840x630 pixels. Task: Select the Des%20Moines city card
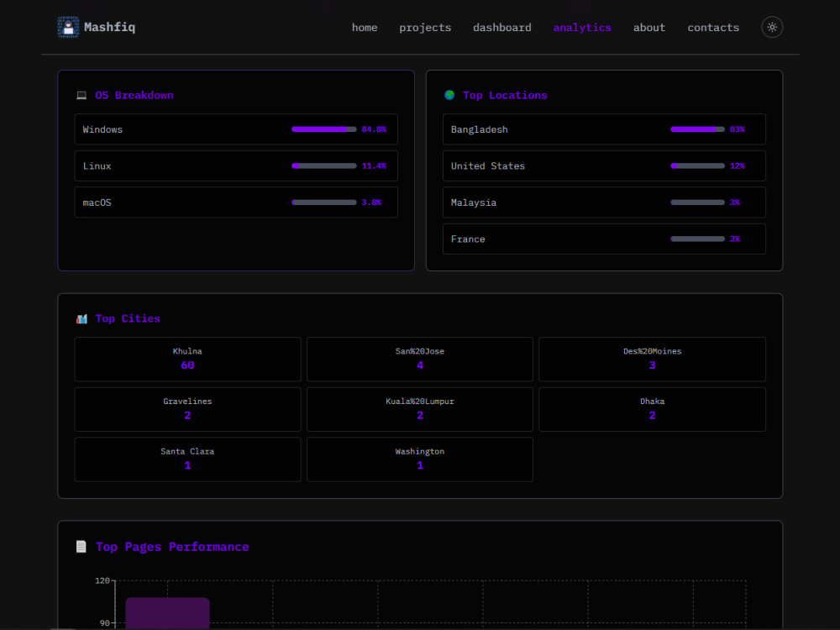click(x=652, y=359)
